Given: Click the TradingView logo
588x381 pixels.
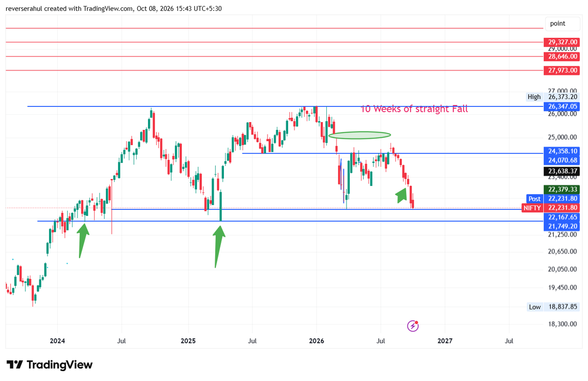Looking at the screenshot, I should point(49,365).
